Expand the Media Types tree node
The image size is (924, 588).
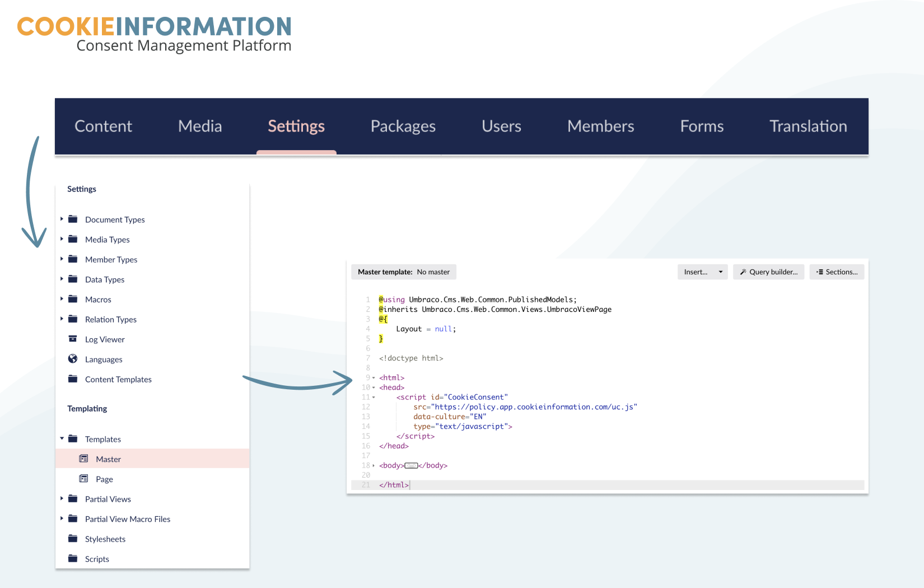click(x=62, y=239)
